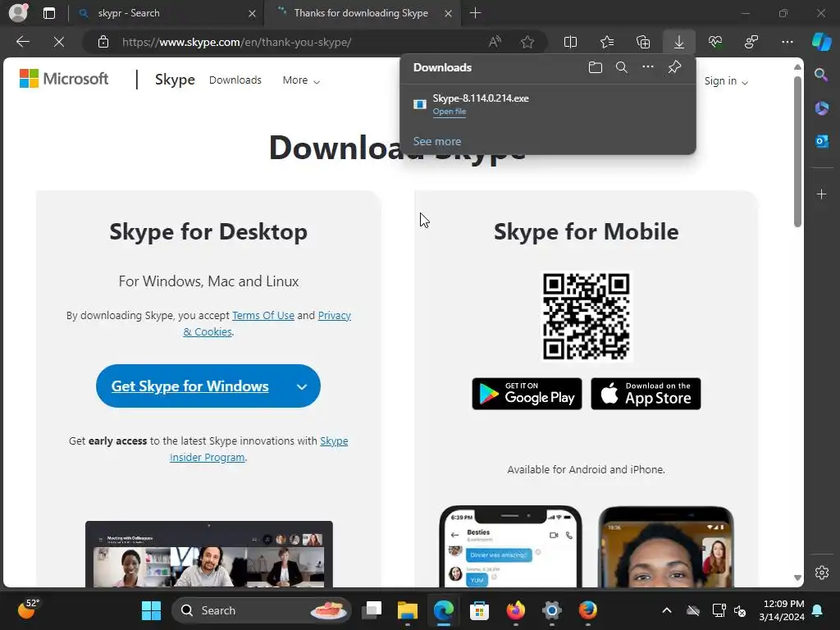Stop loading the page

point(59,42)
